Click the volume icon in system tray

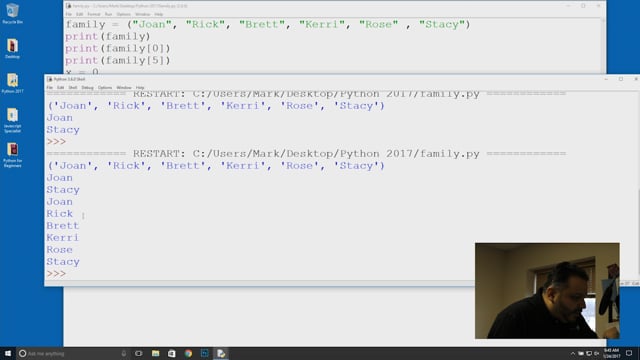(x=596, y=353)
